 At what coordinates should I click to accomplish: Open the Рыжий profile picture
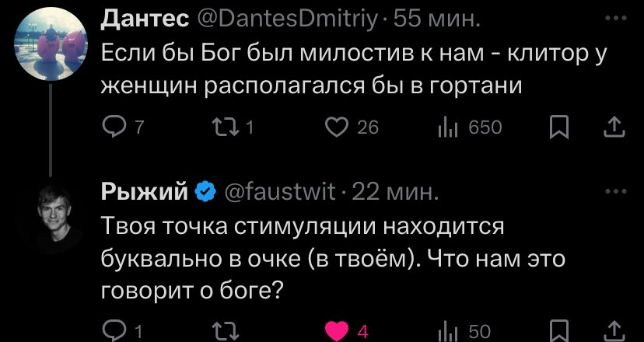(50, 215)
